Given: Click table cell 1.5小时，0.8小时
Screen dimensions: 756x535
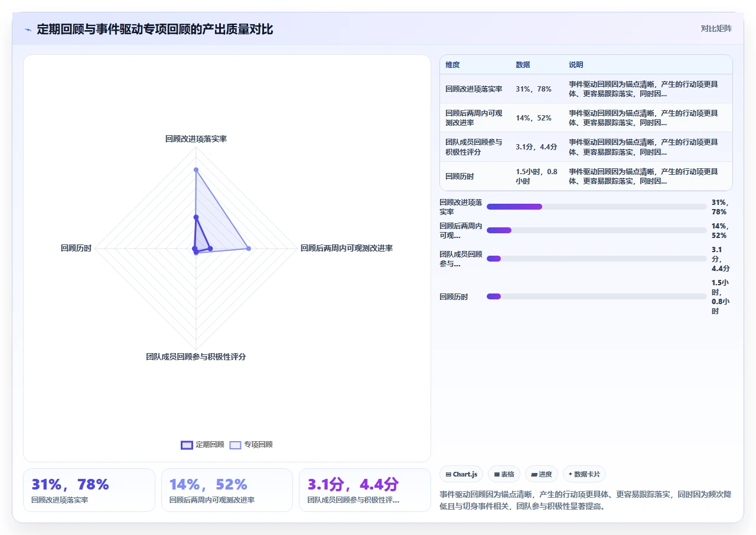Looking at the screenshot, I should 536,176.
